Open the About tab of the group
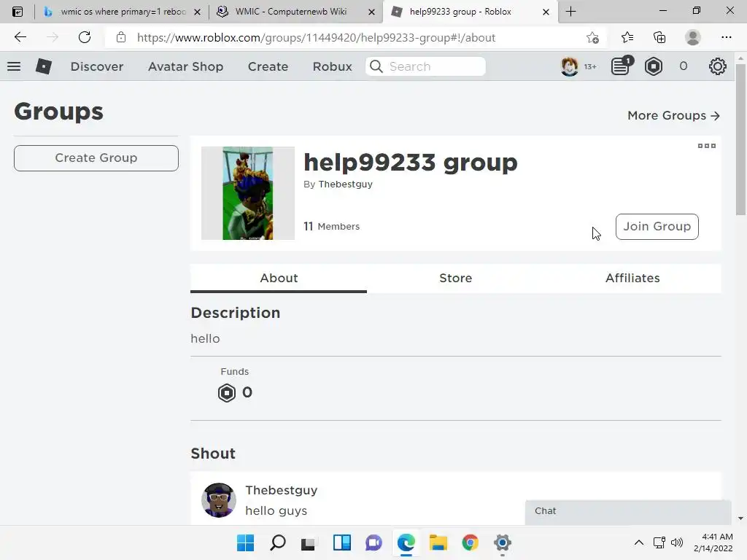747x560 pixels. tap(279, 278)
